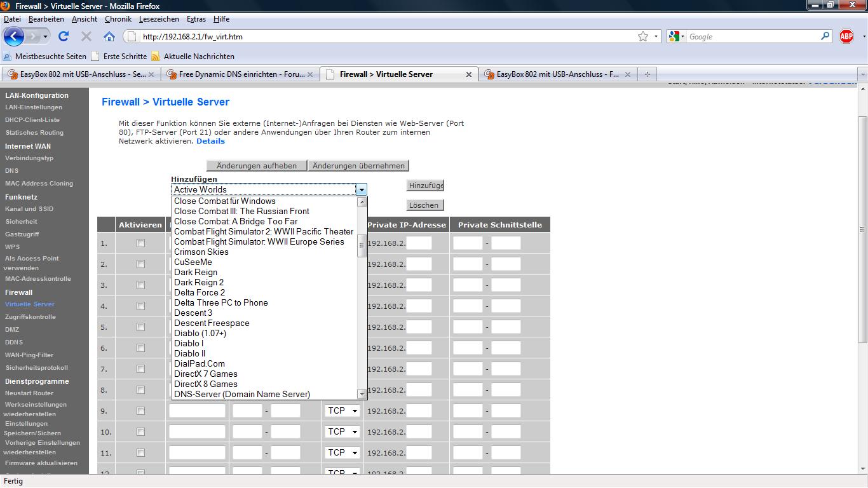868x488 pixels.
Task: Enable the Aktivieren checkbox in row 9
Action: pyautogui.click(x=140, y=411)
